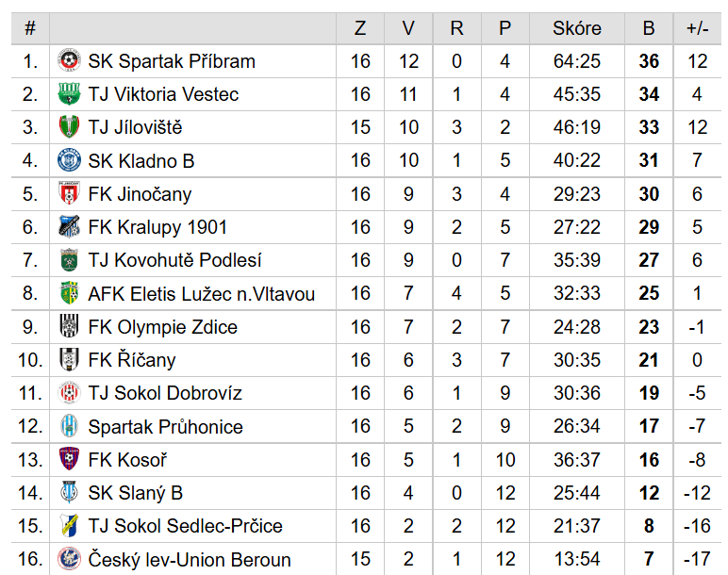Screen dimensions: 728x575
Task: Click the FK Olympie Zdice striped crest
Action: click(x=69, y=326)
